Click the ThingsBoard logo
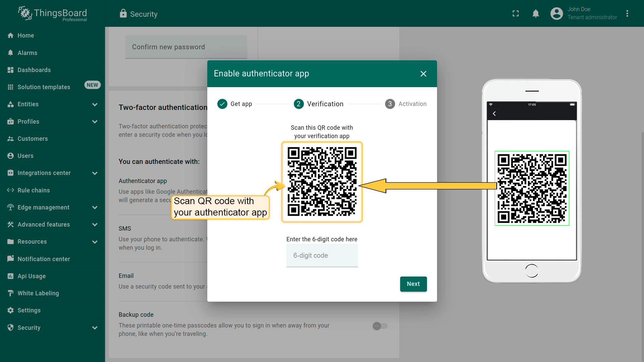Image resolution: width=644 pixels, height=362 pixels. click(x=52, y=14)
